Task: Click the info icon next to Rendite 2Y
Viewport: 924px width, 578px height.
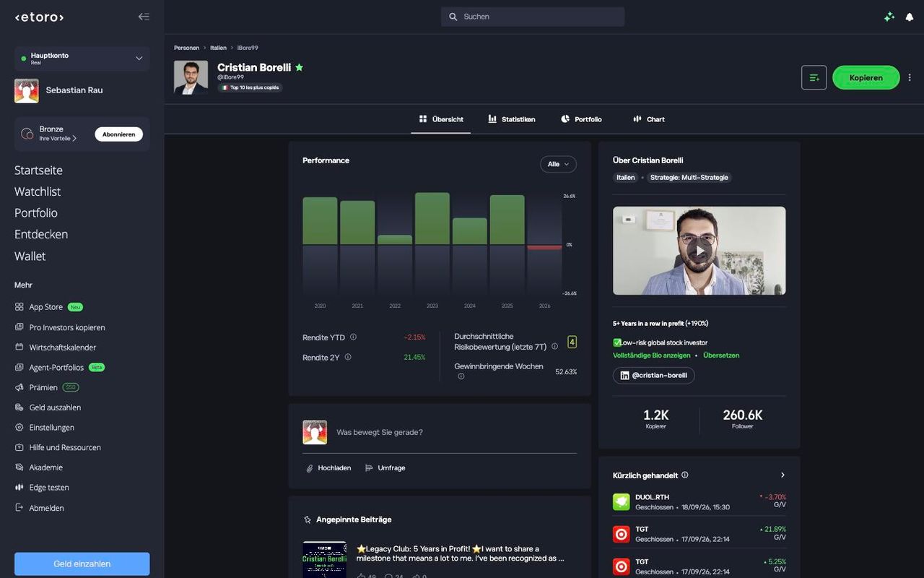Action: [x=348, y=357]
